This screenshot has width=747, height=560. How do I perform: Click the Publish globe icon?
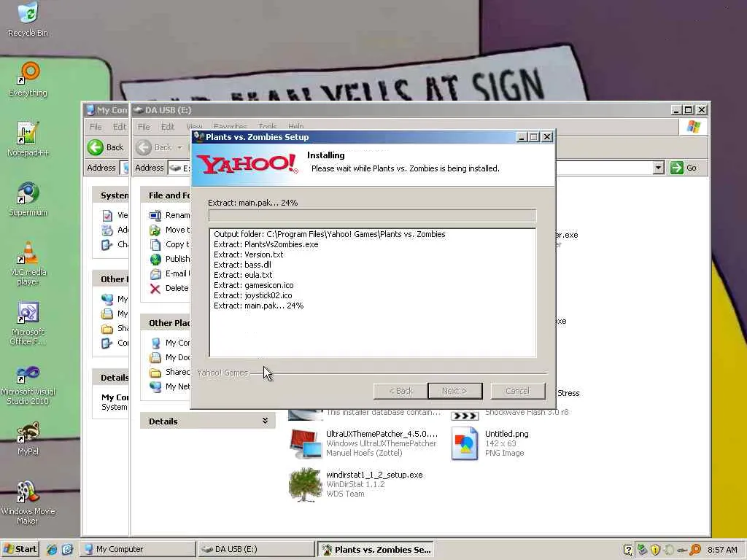click(x=155, y=259)
